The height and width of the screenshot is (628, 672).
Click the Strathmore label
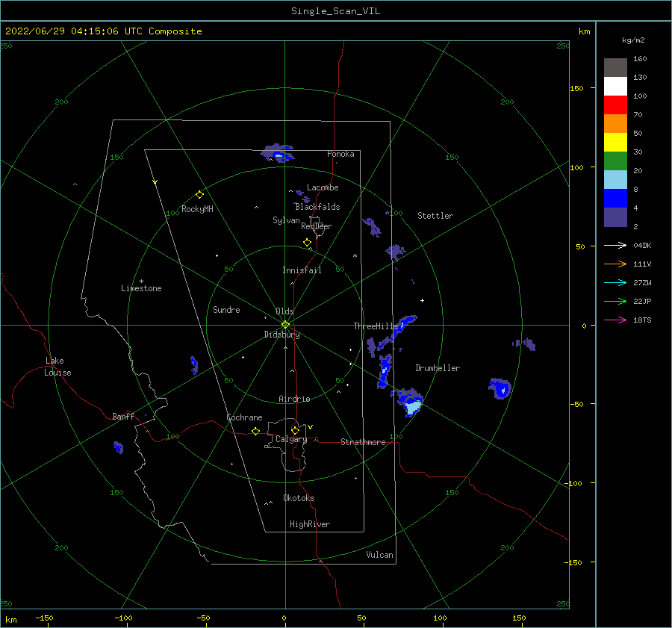(363, 442)
